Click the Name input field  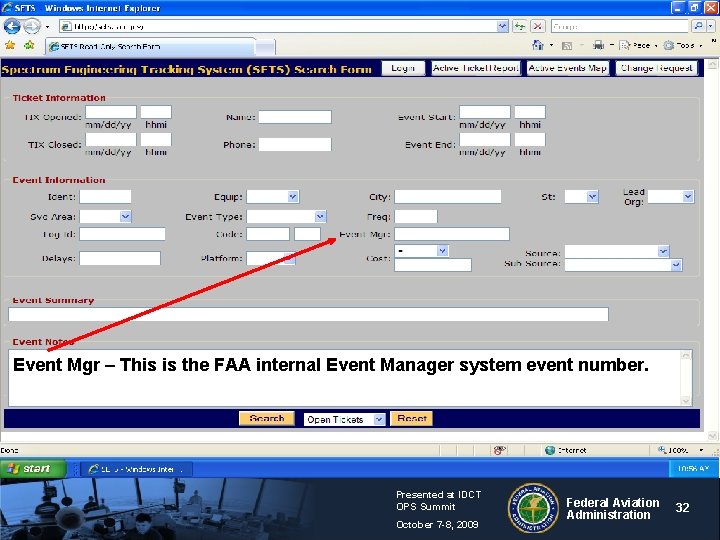pos(295,117)
